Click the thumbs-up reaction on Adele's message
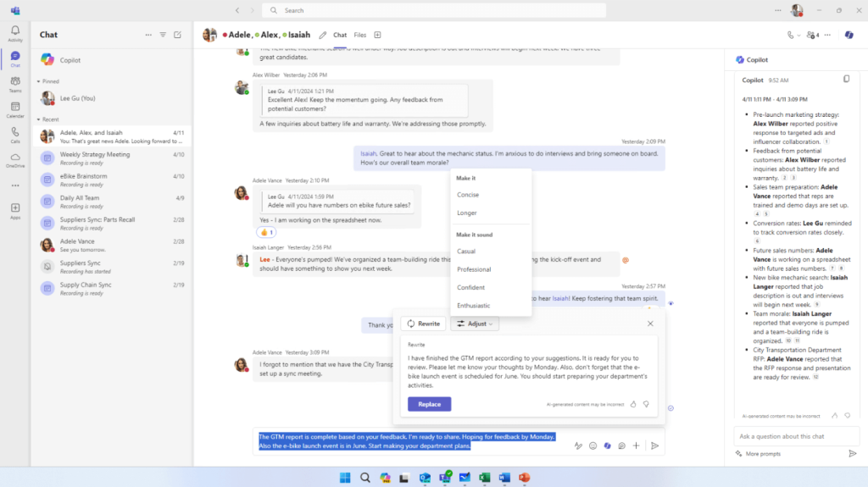This screenshot has height=487, width=868. 266,231
